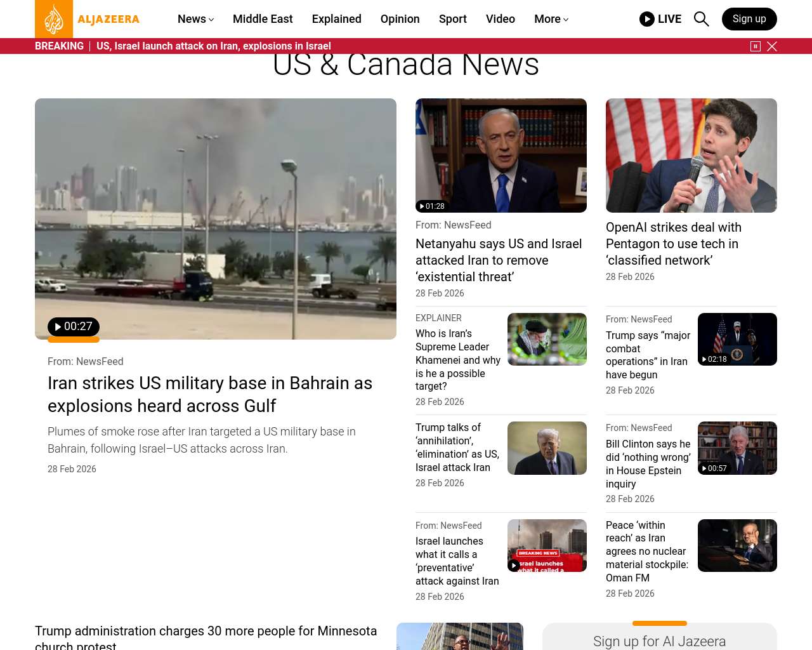The height and width of the screenshot is (650, 812).
Task: Play the 00:57 Bill Clinton video
Action: click(x=714, y=468)
